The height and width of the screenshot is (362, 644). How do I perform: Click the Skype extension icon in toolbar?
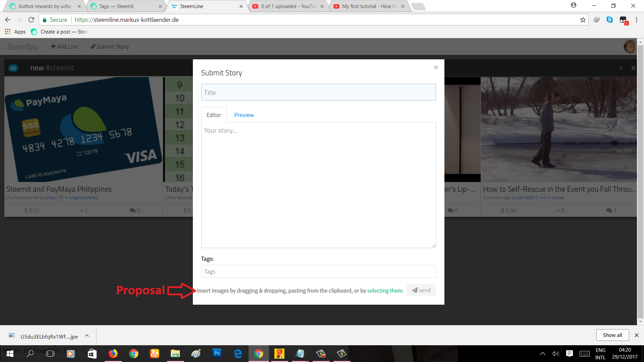click(x=609, y=20)
